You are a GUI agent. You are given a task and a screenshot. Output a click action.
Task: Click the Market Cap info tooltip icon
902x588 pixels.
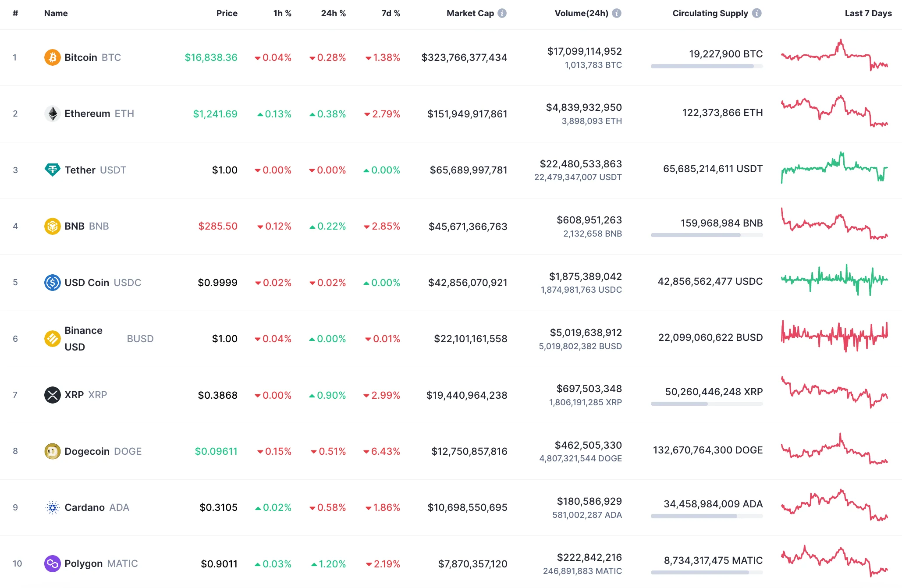click(501, 13)
